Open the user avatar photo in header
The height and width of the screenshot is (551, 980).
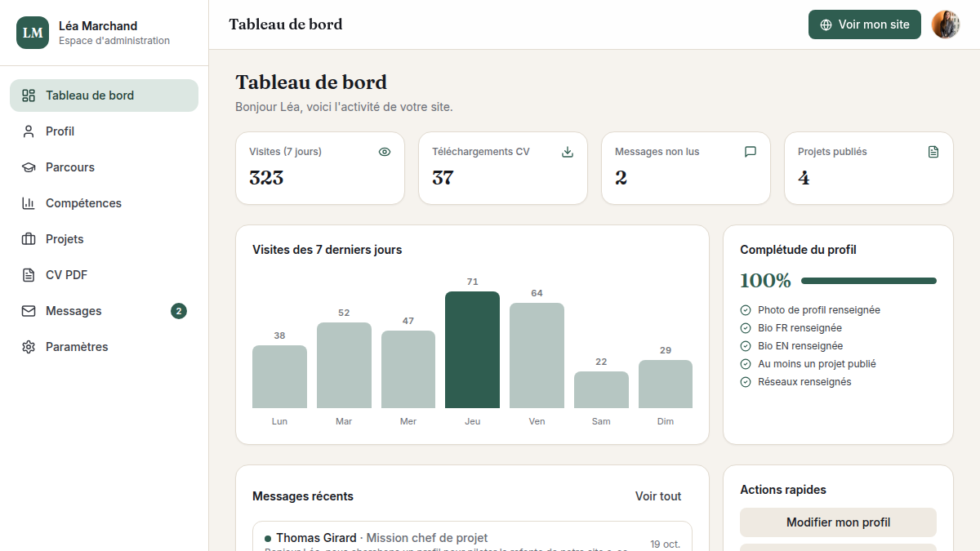coord(946,24)
